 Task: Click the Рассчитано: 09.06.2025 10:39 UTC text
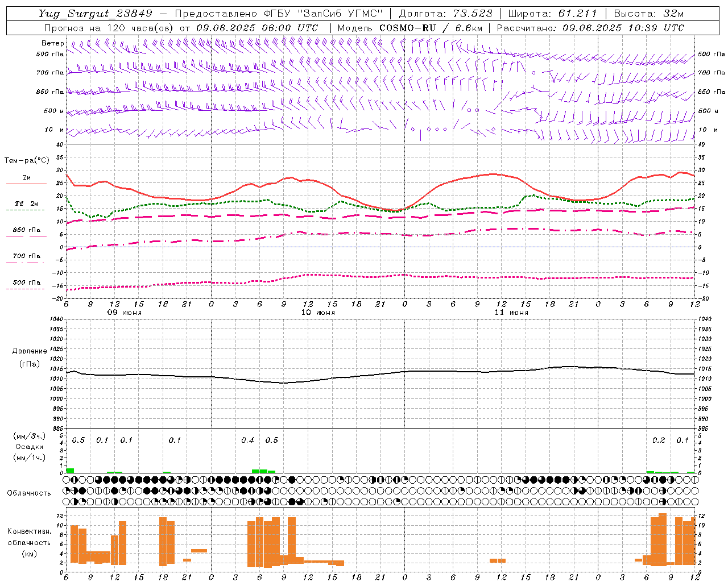(590, 28)
